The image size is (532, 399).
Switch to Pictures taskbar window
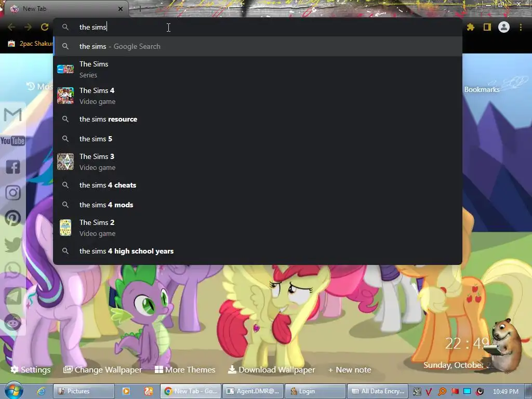pyautogui.click(x=84, y=391)
